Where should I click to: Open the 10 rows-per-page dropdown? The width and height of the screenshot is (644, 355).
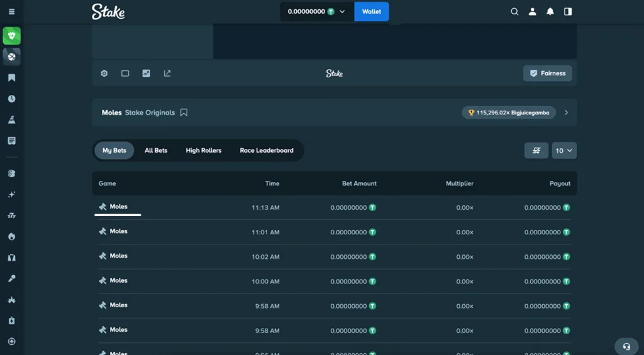564,151
